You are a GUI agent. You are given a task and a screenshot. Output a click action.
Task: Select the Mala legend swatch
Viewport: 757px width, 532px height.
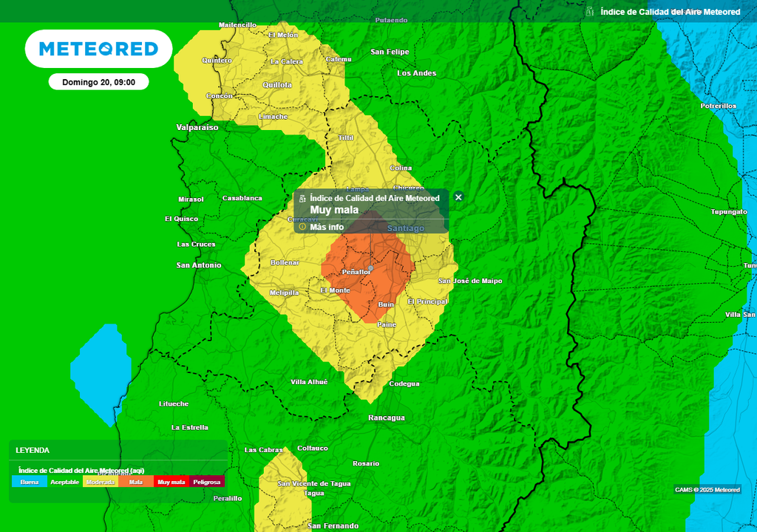click(136, 482)
